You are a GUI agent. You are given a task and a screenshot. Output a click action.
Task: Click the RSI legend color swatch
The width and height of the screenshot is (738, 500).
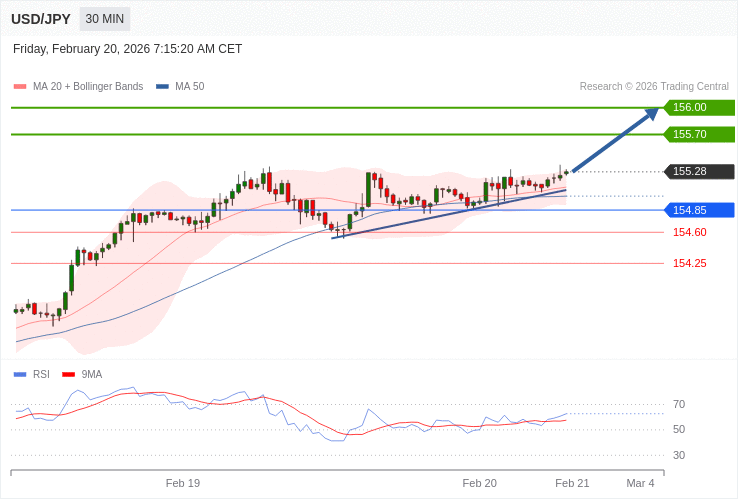tap(20, 375)
